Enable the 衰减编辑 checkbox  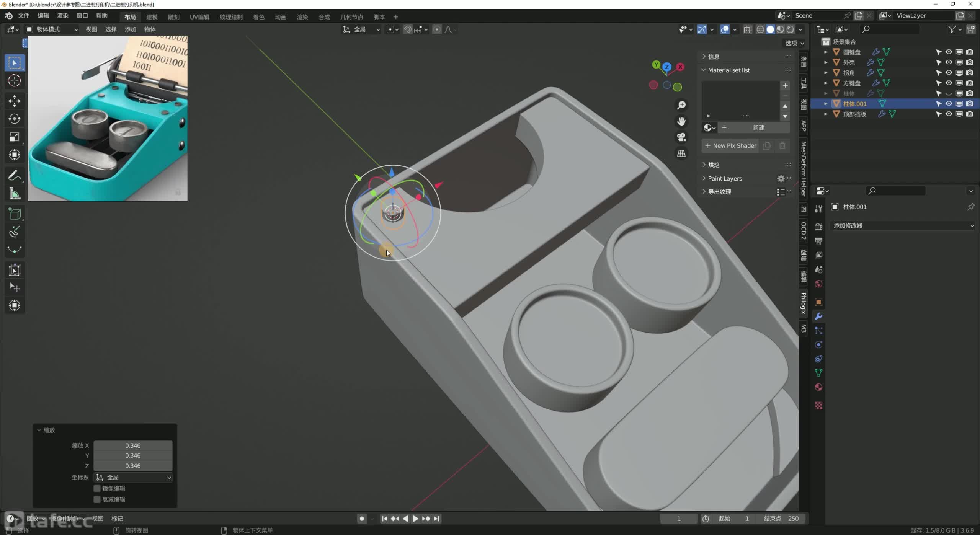(x=97, y=499)
